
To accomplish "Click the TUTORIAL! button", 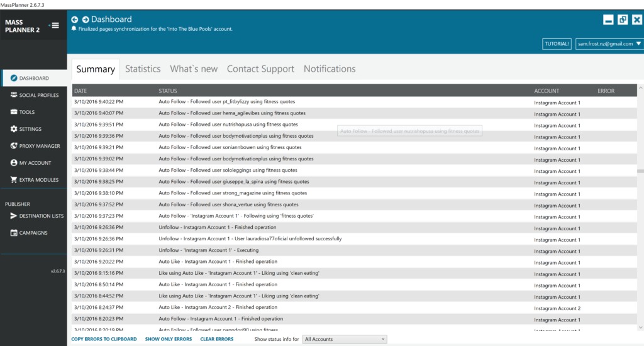I will coord(557,44).
